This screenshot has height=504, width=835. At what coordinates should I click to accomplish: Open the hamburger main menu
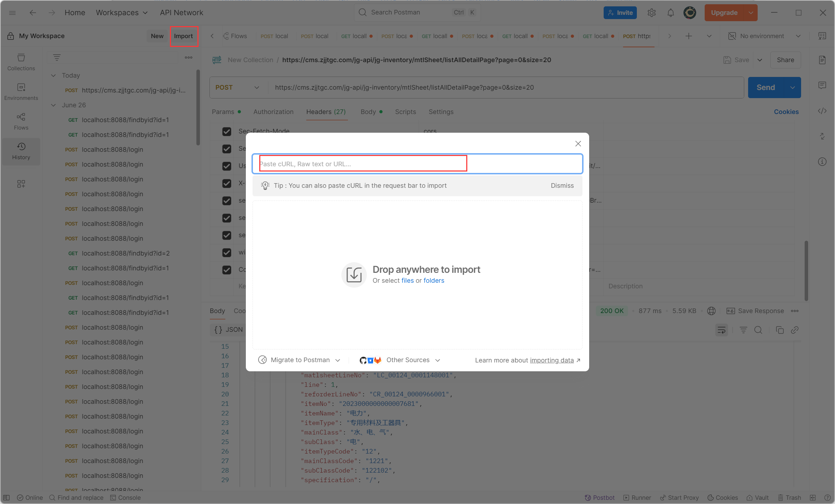tap(12, 13)
